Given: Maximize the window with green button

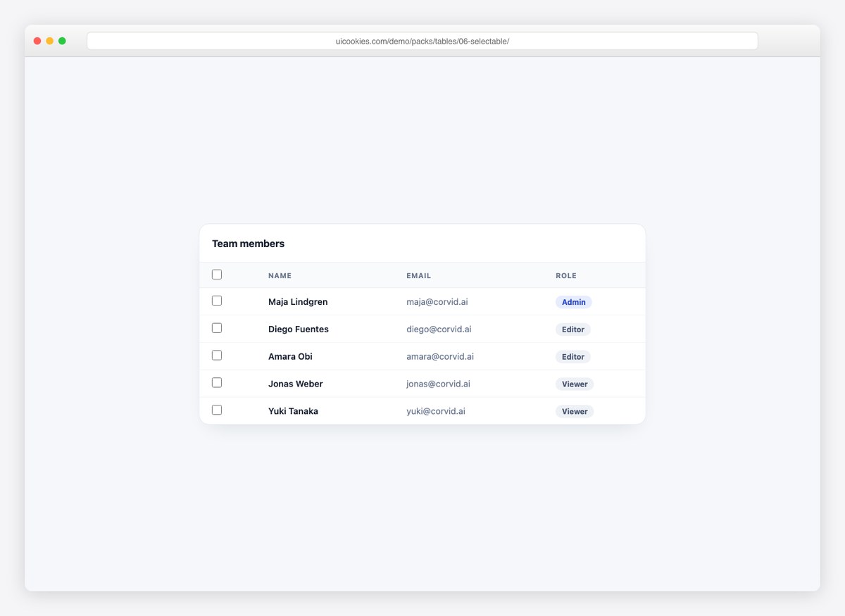Looking at the screenshot, I should coord(62,41).
